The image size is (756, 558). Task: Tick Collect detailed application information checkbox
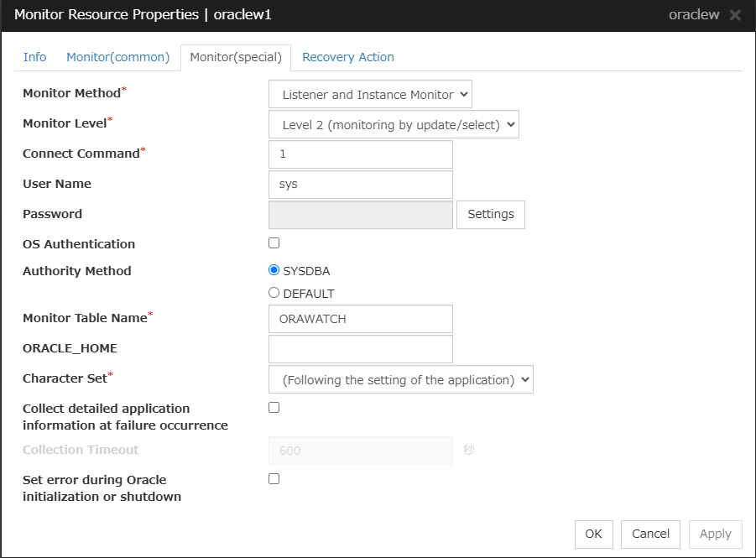(274, 408)
